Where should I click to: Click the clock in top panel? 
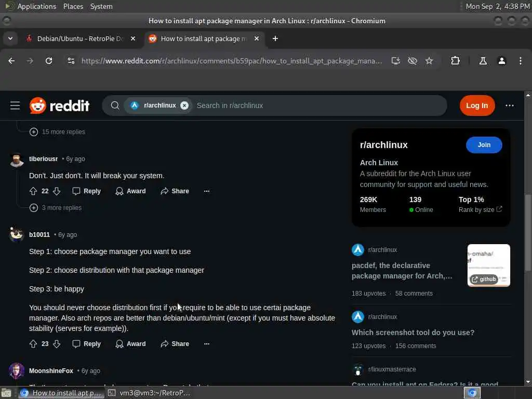pos(497,6)
